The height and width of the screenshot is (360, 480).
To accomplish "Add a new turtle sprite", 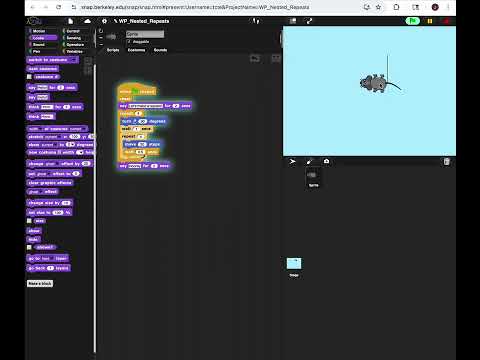I will coord(292,162).
